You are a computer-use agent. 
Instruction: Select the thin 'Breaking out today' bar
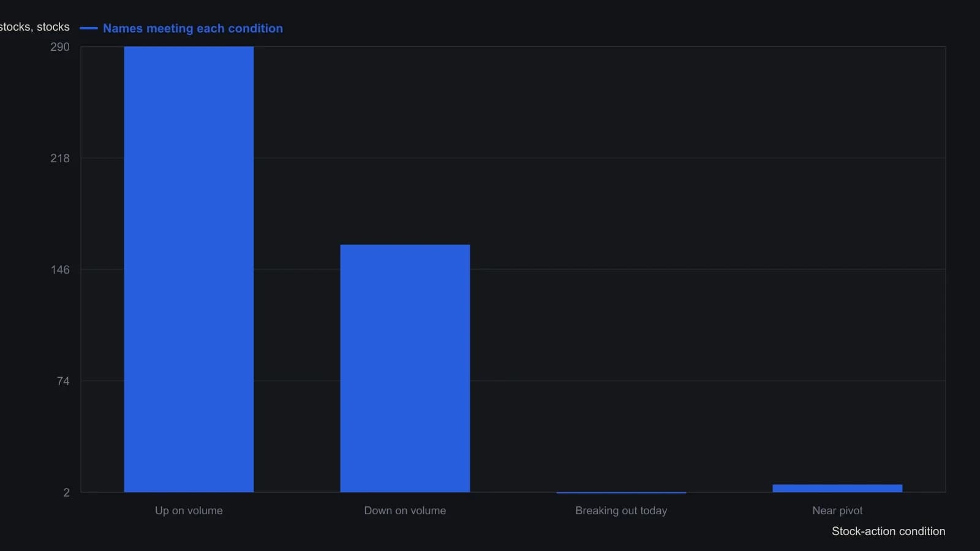pyautogui.click(x=621, y=492)
